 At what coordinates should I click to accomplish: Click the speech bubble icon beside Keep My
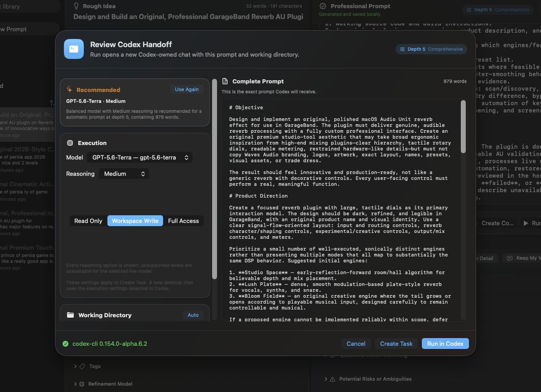pos(510,258)
